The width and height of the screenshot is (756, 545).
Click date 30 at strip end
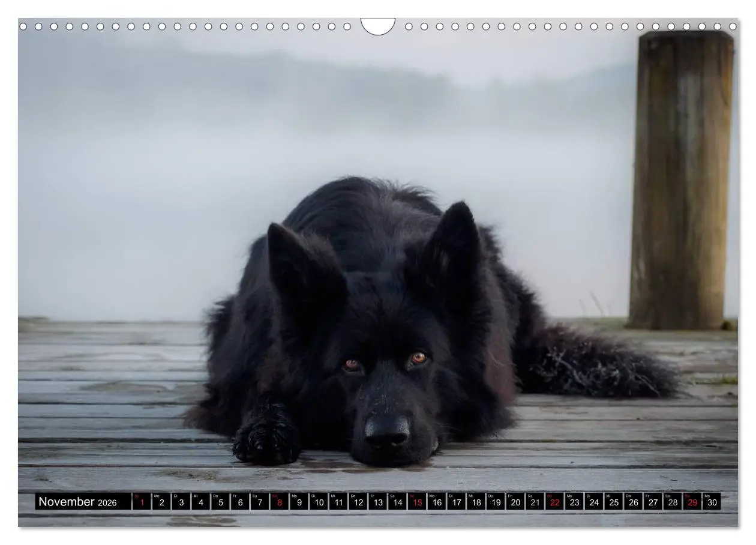coord(712,502)
